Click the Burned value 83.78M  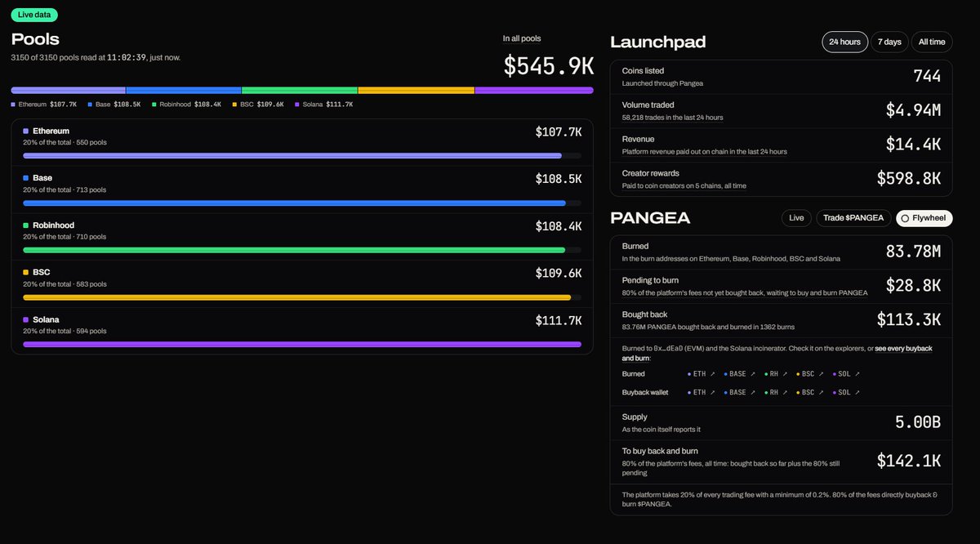[913, 252]
